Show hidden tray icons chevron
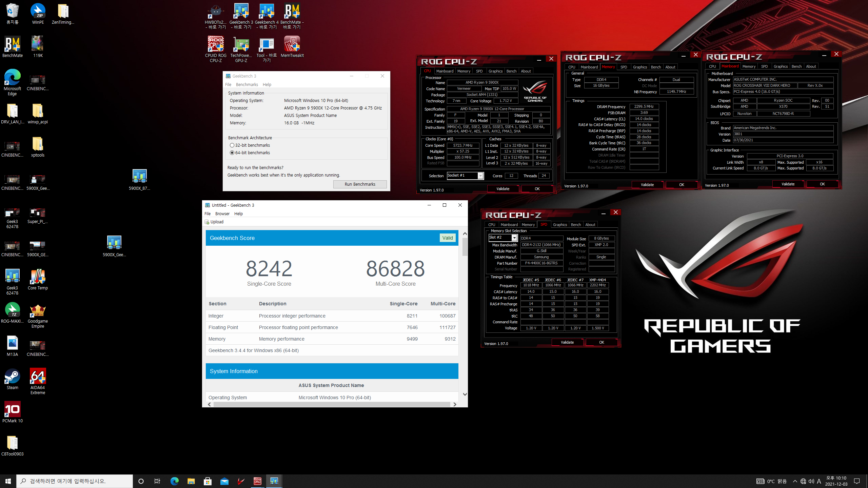This screenshot has height=488, width=868. tap(795, 481)
